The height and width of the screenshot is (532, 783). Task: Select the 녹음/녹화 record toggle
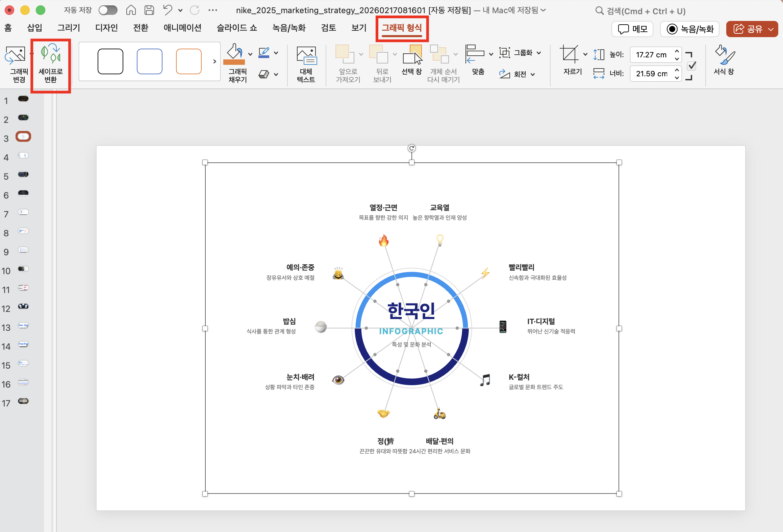689,29
